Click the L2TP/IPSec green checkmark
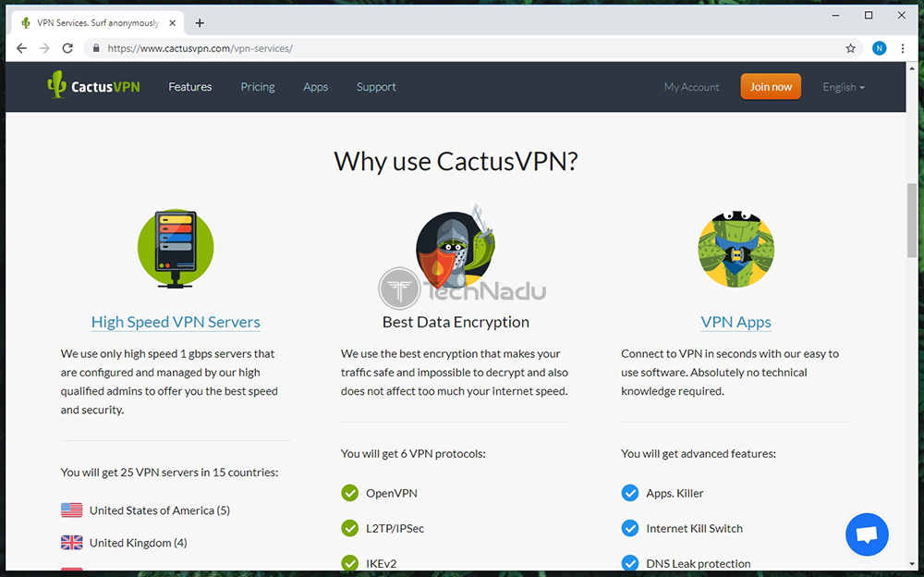This screenshot has width=924, height=577. [349, 528]
